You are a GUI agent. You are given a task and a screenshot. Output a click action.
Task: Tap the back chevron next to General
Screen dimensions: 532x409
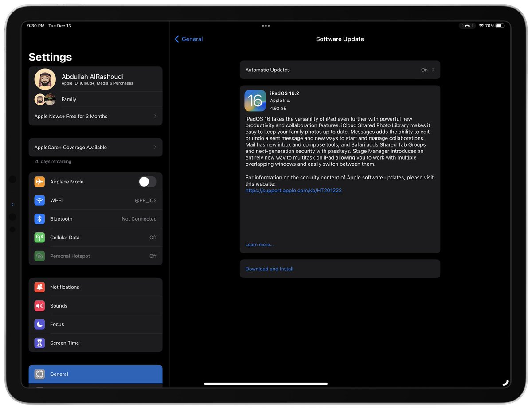176,39
